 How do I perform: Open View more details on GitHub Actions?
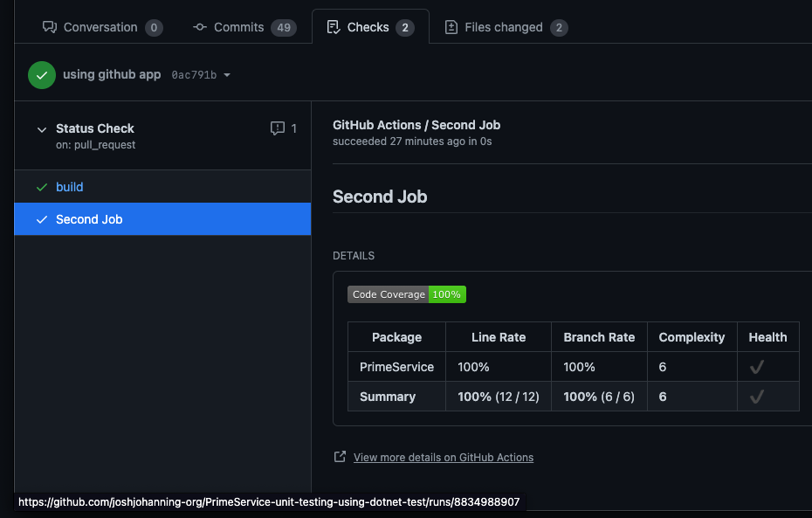(443, 457)
